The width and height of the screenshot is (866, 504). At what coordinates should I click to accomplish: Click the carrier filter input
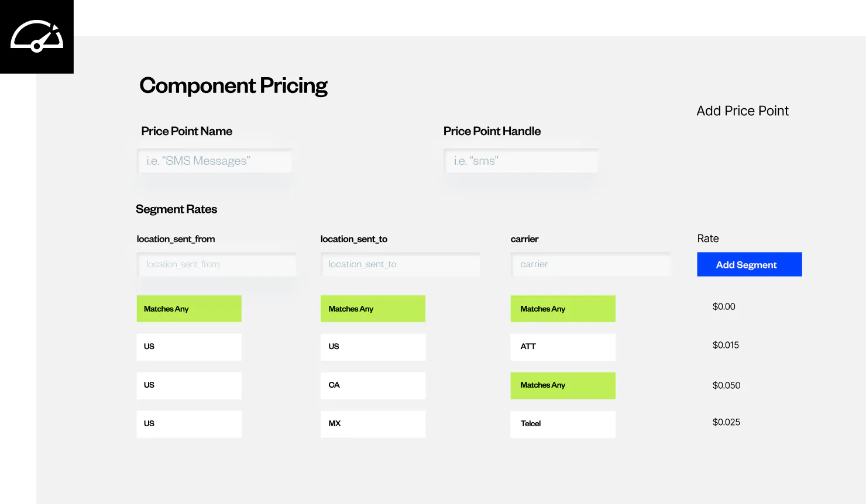pos(590,264)
